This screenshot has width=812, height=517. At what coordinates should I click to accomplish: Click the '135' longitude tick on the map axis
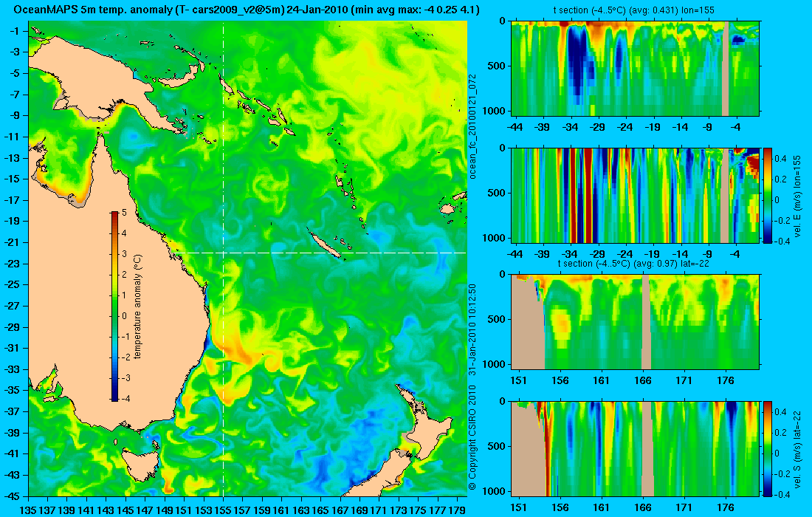[28, 510]
